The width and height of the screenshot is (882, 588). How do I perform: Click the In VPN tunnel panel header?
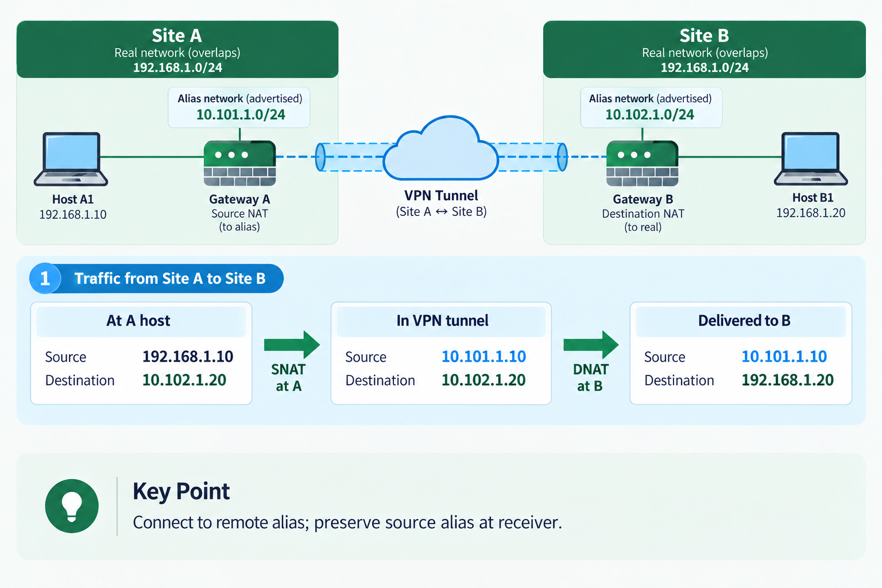(x=441, y=321)
